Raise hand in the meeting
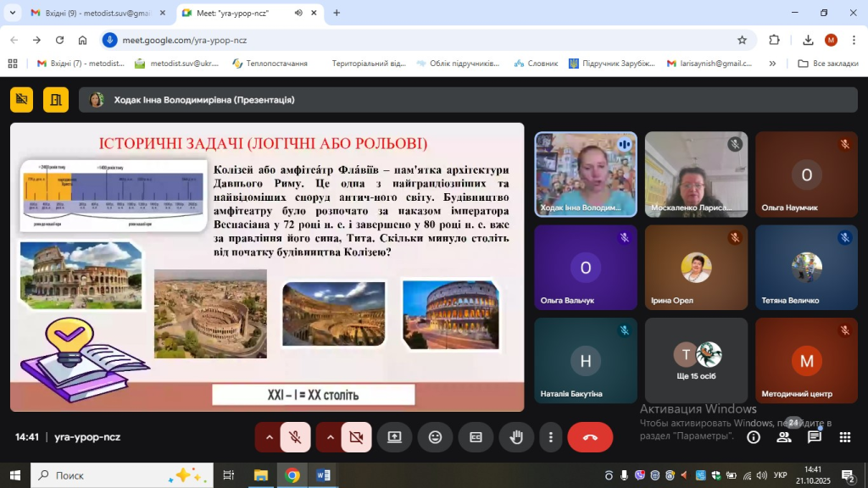868x488 pixels. click(515, 437)
